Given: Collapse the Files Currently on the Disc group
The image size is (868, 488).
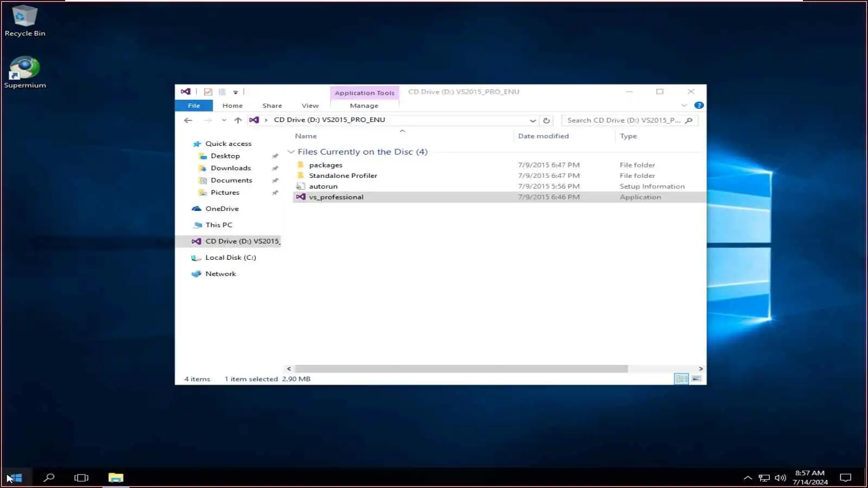Looking at the screenshot, I should tap(291, 152).
